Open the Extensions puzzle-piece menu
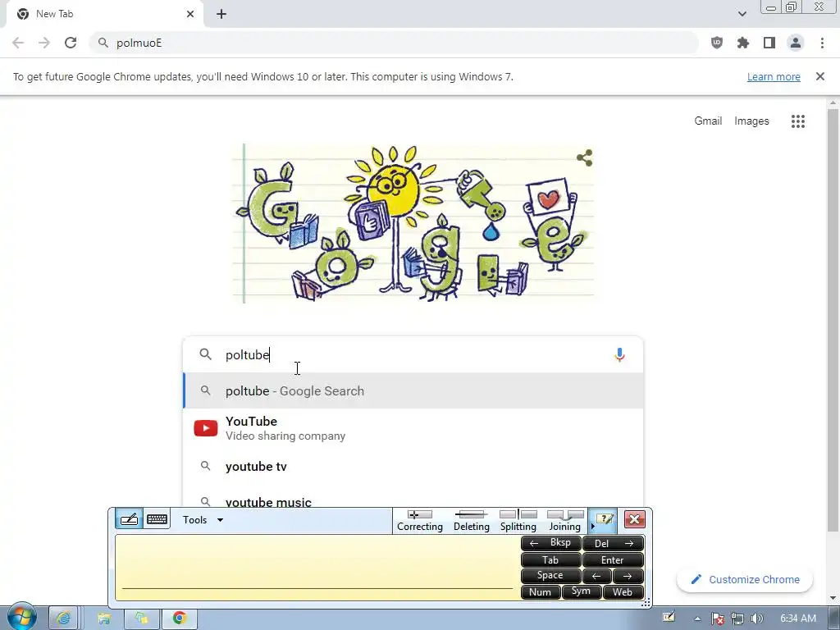 [x=743, y=43]
